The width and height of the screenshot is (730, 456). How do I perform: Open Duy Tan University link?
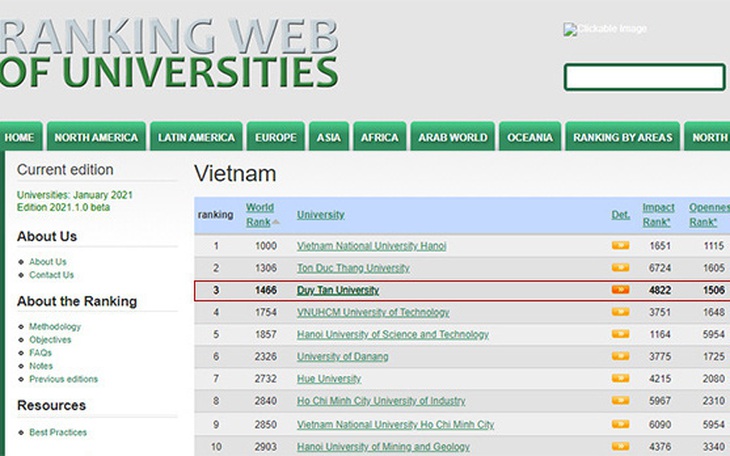point(338,290)
